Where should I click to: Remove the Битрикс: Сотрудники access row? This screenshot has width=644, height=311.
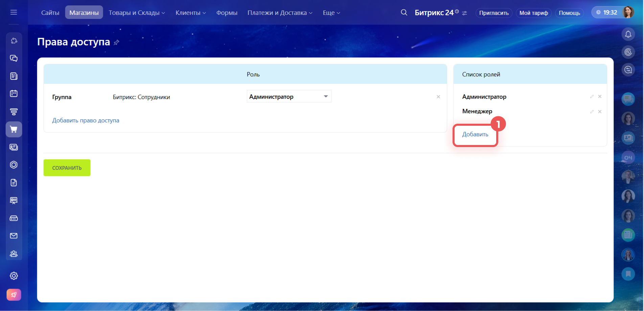pos(438,97)
